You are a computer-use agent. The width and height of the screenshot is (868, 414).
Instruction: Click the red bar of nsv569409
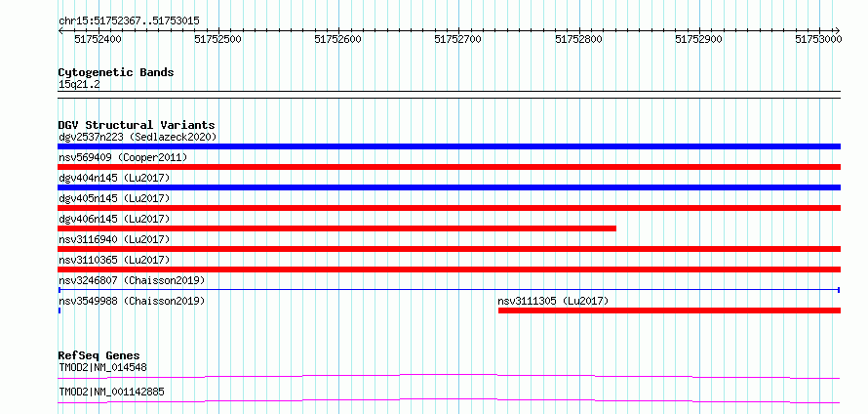(449, 167)
